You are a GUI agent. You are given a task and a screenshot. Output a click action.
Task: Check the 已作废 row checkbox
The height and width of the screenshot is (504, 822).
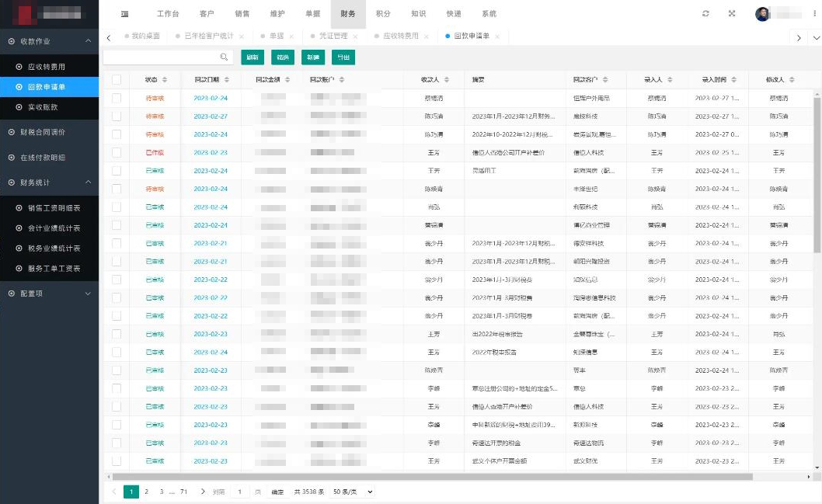click(117, 152)
